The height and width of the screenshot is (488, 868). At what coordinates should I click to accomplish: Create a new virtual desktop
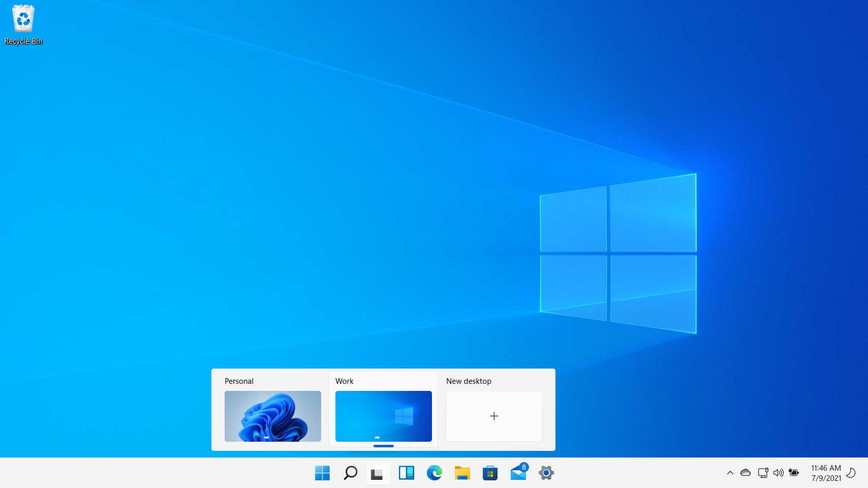pyautogui.click(x=493, y=416)
